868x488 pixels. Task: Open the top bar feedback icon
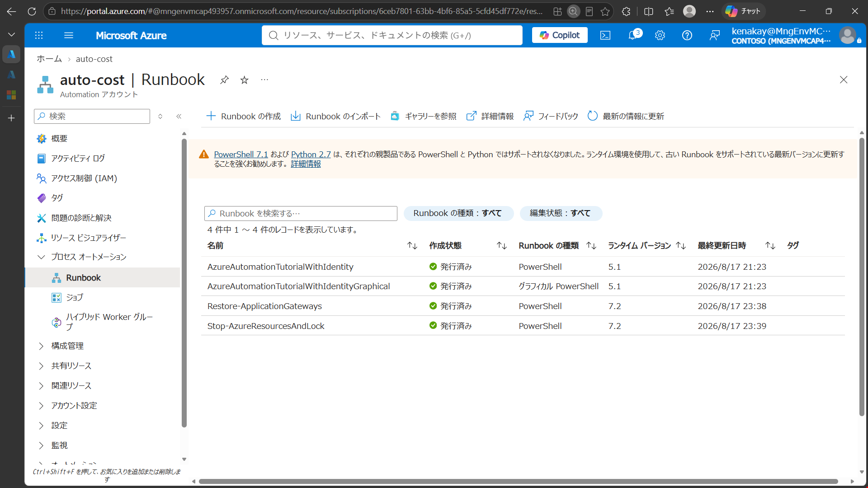click(x=715, y=35)
